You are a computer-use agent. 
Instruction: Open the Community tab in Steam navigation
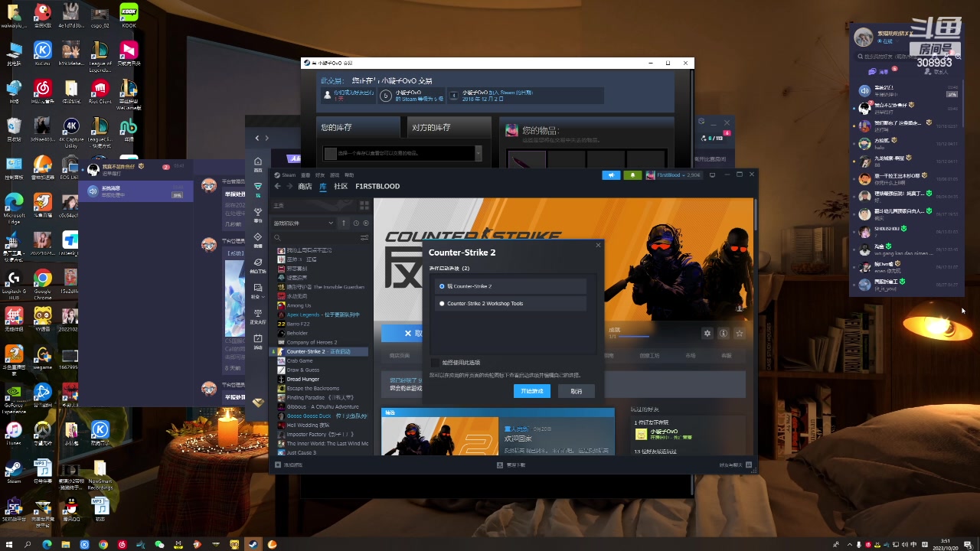[x=341, y=186]
